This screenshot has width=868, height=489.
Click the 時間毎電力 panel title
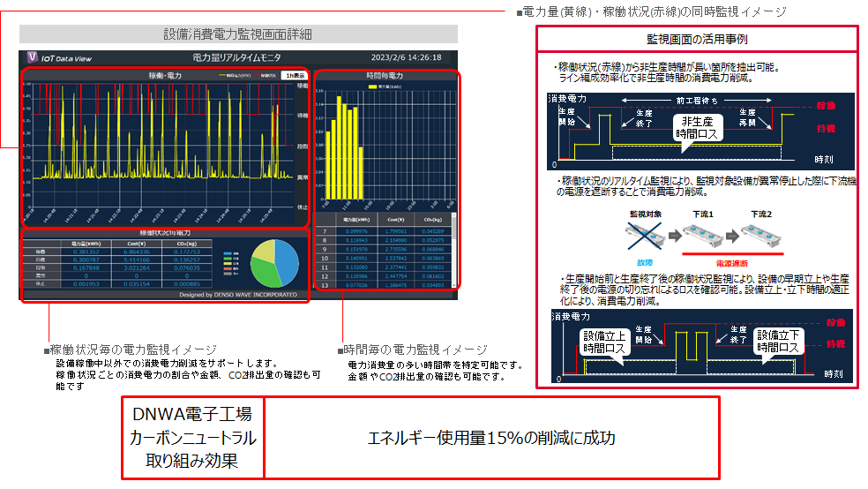pyautogui.click(x=385, y=77)
